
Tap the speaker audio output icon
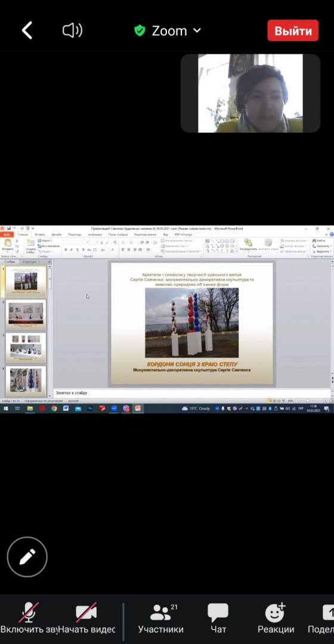72,31
